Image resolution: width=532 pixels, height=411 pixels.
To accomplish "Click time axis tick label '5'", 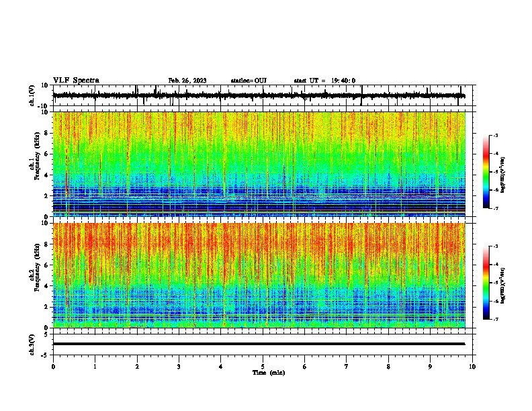I will coord(263,367).
